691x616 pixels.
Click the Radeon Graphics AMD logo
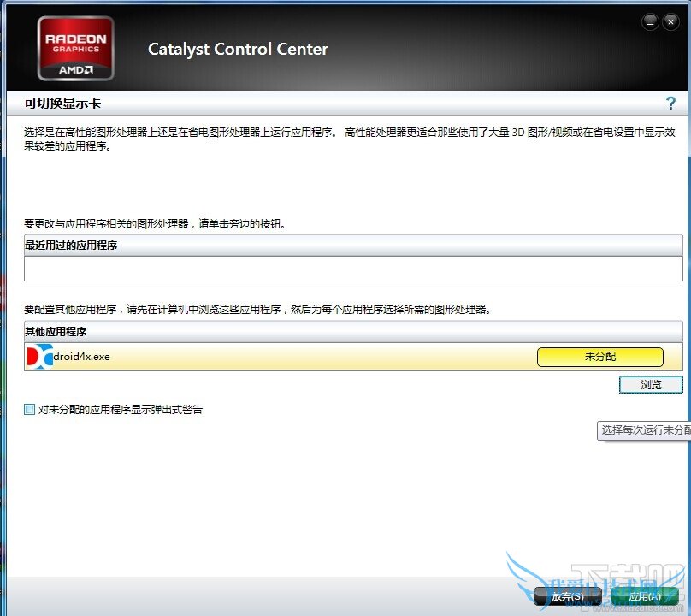click(76, 49)
